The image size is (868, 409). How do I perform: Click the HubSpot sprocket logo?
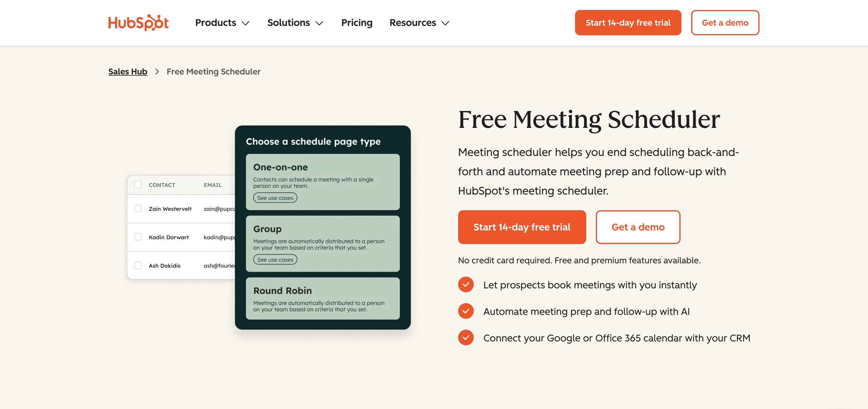pyautogui.click(x=138, y=23)
